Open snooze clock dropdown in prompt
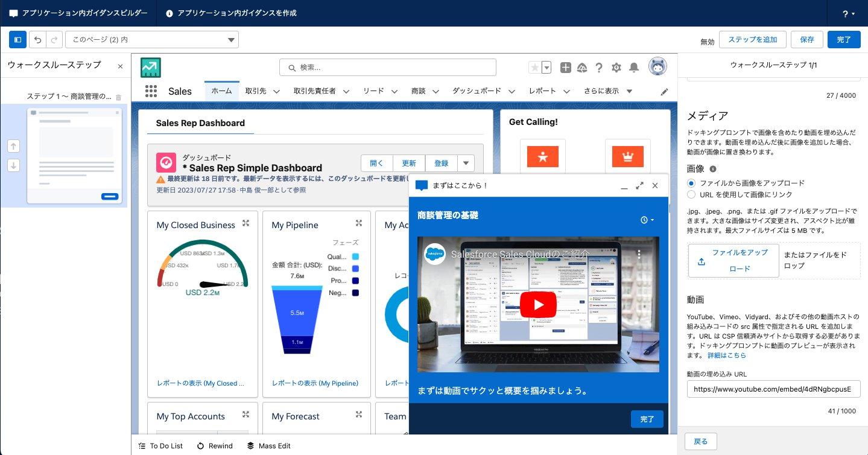868x455 pixels. (x=647, y=220)
